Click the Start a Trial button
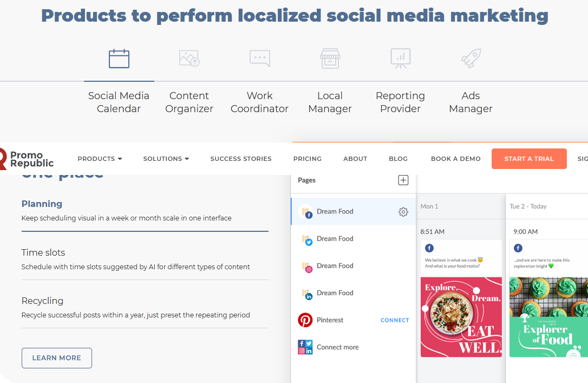This screenshot has height=383, width=588. [x=529, y=159]
